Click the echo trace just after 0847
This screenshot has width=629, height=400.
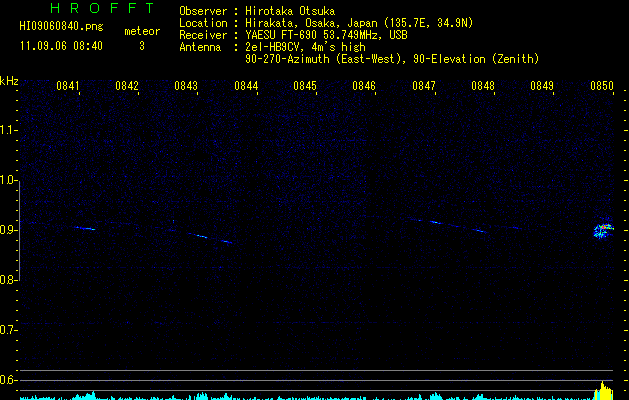coord(435,222)
